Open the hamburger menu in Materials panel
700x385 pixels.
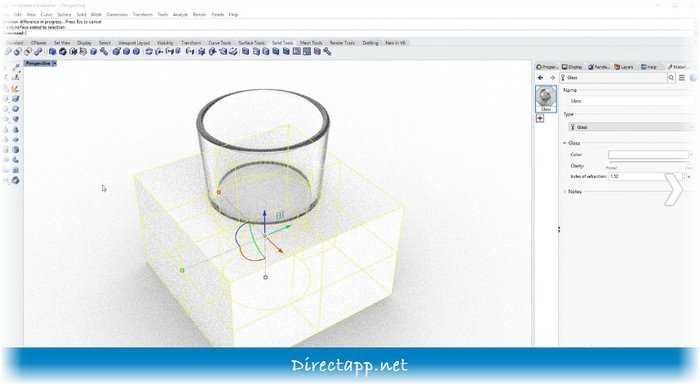pyautogui.click(x=682, y=78)
